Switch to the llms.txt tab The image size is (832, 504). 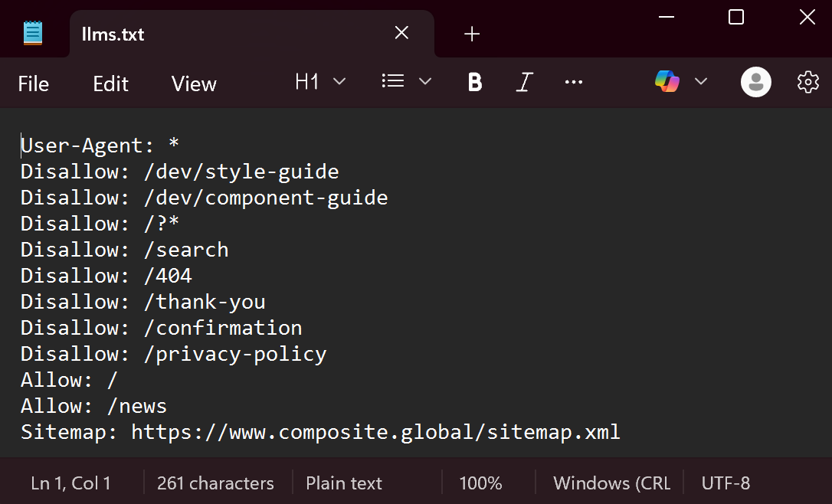(x=112, y=34)
